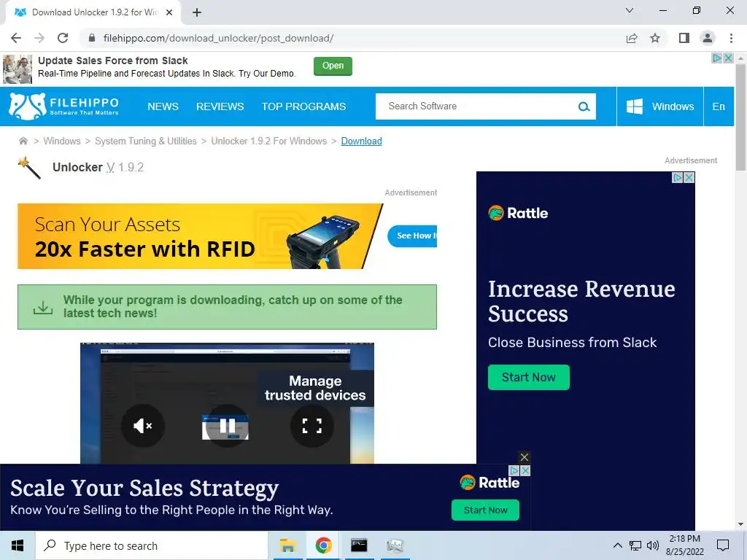The height and width of the screenshot is (560, 747).
Task: Open TOP PROGRAMS menu item
Action: [303, 106]
